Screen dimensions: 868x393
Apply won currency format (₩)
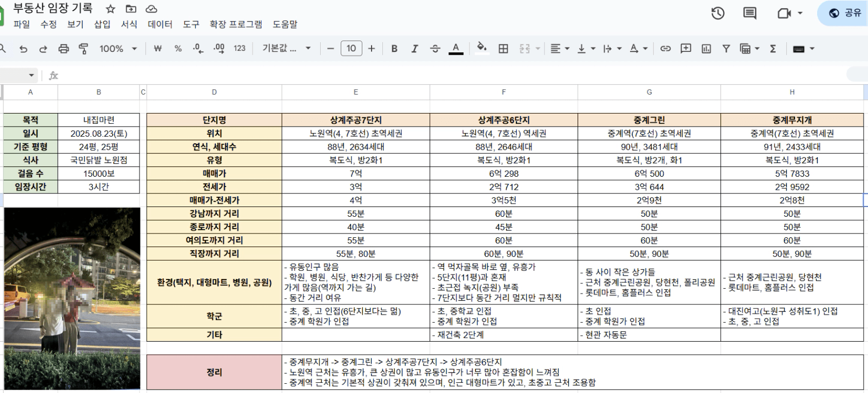[158, 49]
